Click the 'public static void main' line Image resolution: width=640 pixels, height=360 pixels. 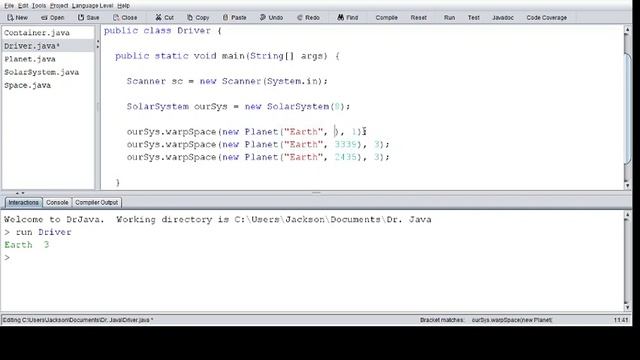(x=227, y=56)
